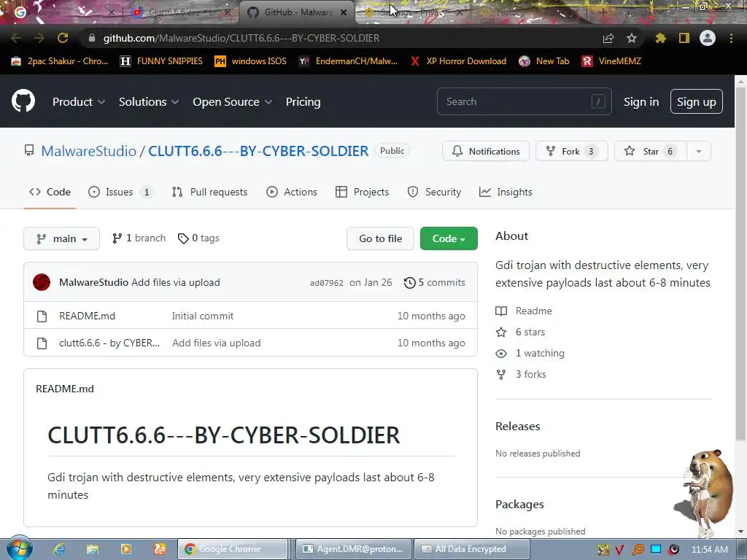Open commit hash ad07962
The image size is (747, 560).
(326, 283)
